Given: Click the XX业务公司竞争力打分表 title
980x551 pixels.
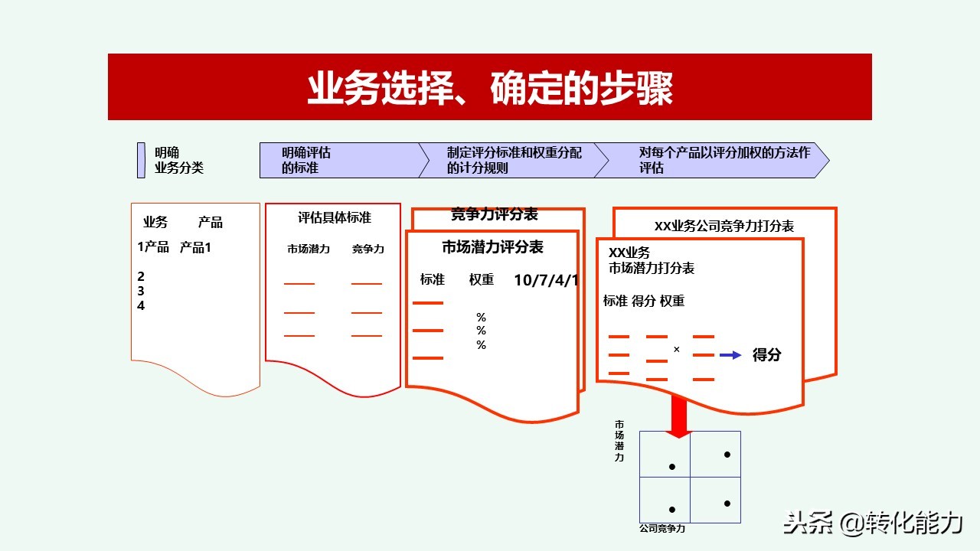Looking at the screenshot, I should pos(722,227).
